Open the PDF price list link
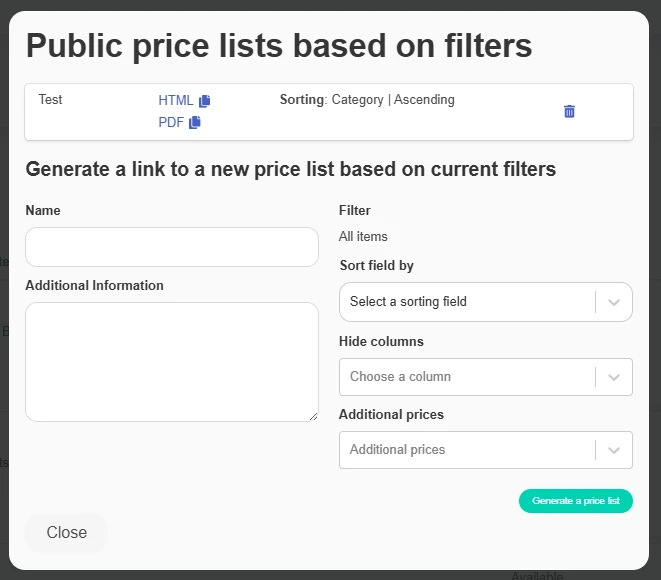The image size is (661, 580). [x=171, y=122]
